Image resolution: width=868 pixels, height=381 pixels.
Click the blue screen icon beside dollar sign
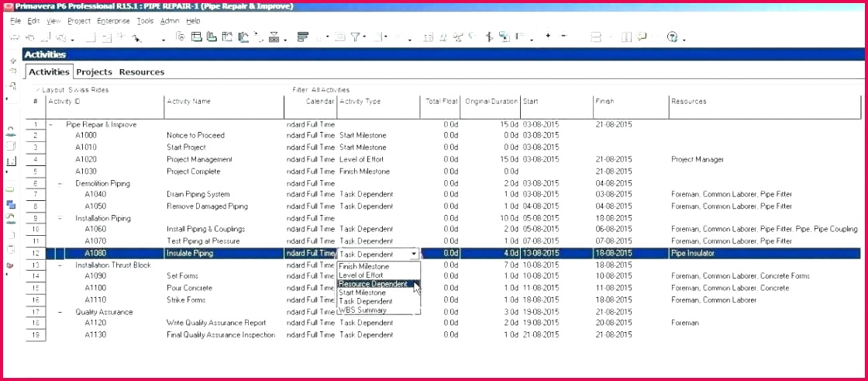(504, 37)
